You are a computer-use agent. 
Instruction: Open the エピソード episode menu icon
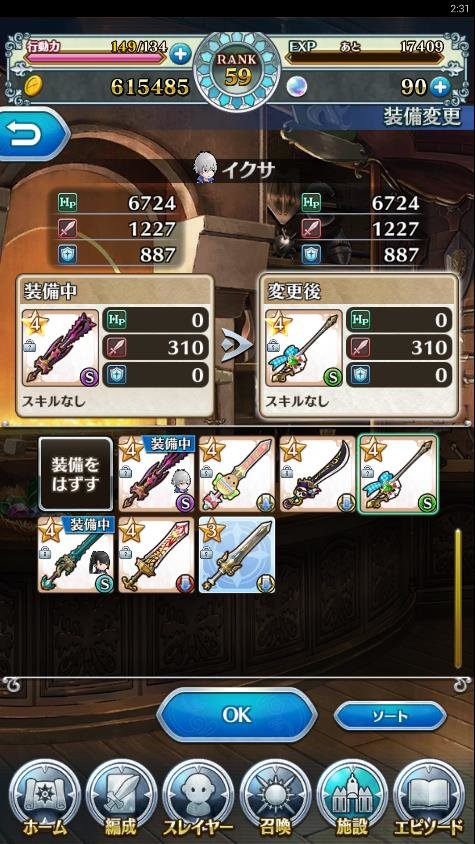(x=429, y=797)
